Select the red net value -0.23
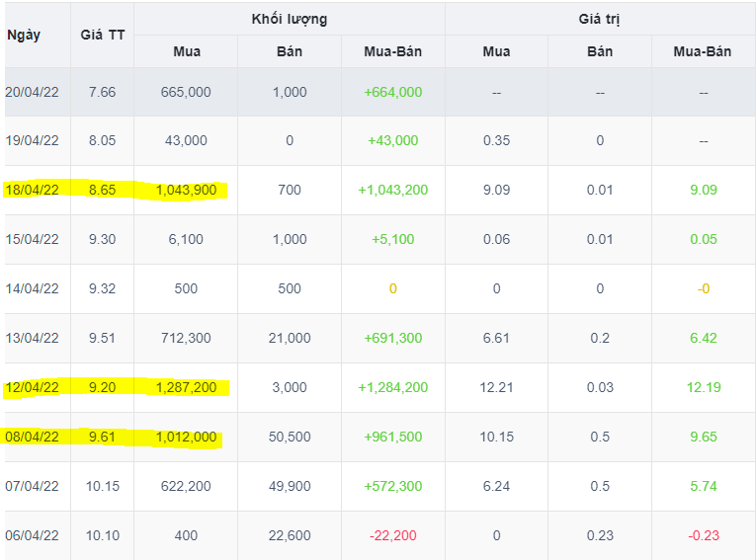Image resolution: width=756 pixels, height=560 pixels. click(703, 535)
